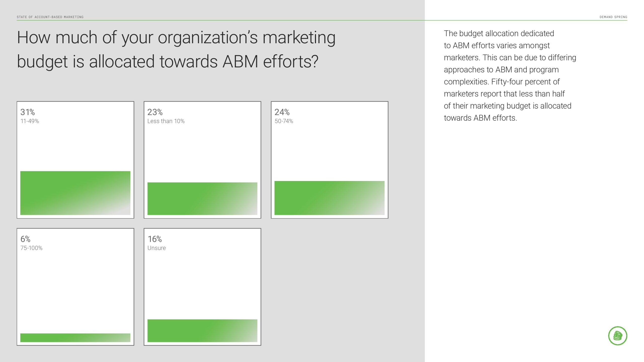Click the budget allocation paragraph on the right
The height and width of the screenshot is (362, 644).
(510, 75)
